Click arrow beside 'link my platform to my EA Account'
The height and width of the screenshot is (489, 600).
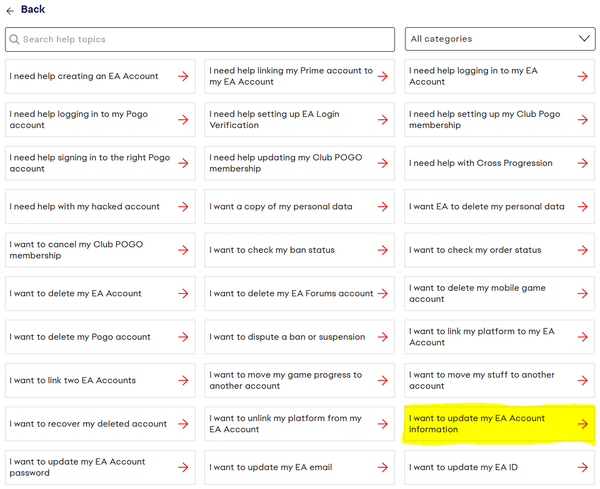tap(582, 337)
